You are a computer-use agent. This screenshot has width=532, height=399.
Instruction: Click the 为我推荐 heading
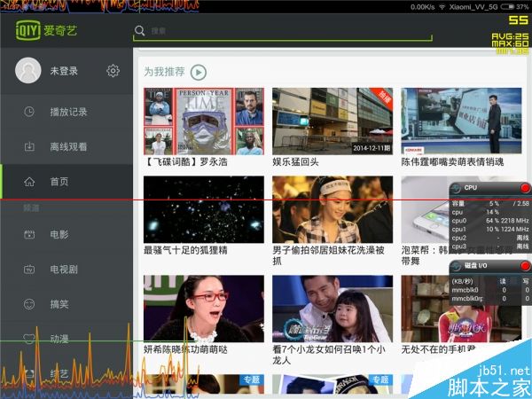pyautogui.click(x=164, y=72)
